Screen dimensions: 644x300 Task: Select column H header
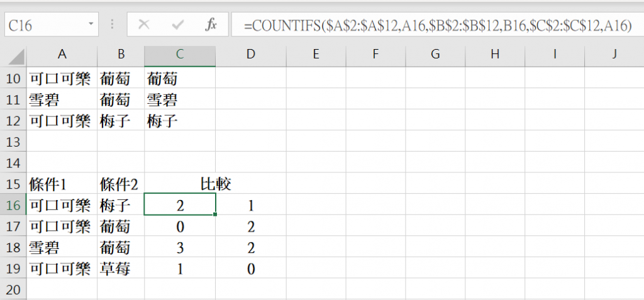[x=495, y=55]
